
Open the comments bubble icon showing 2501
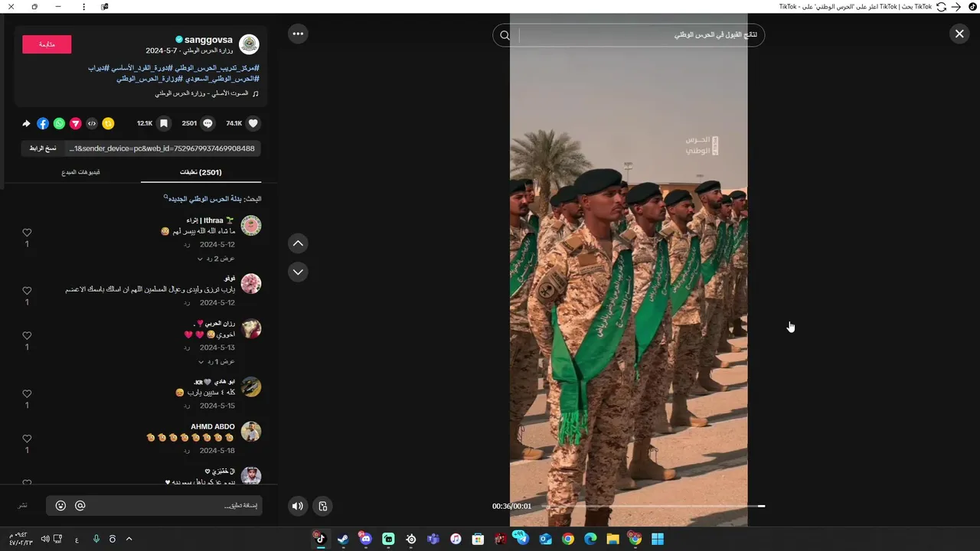207,123
